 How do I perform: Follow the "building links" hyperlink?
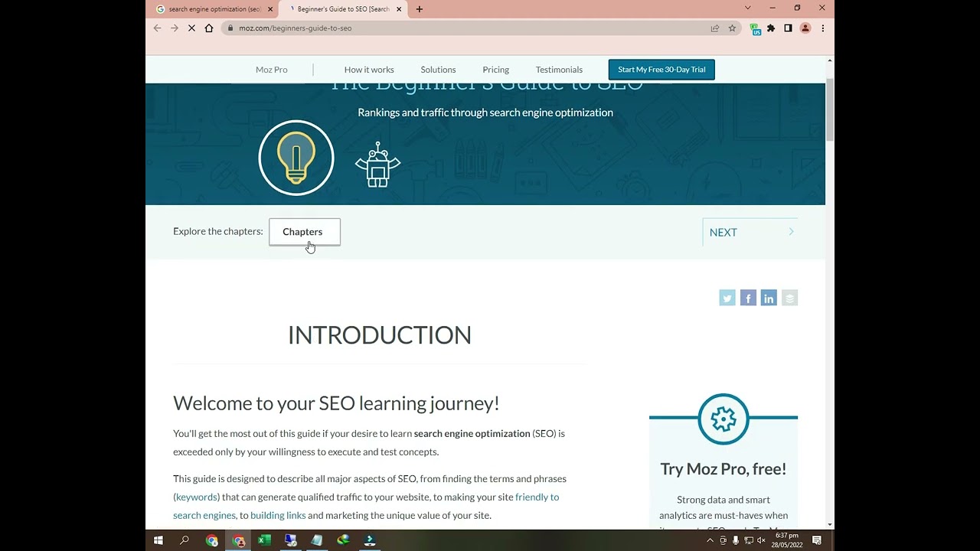278,515
